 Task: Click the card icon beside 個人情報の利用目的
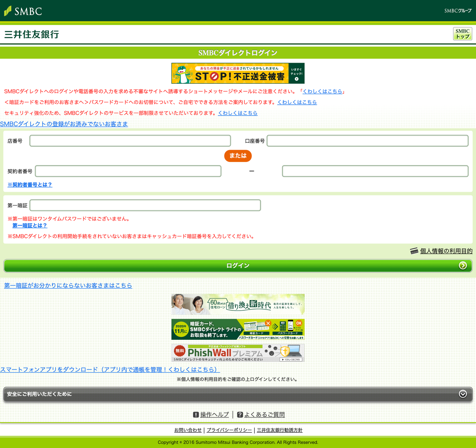[414, 251]
